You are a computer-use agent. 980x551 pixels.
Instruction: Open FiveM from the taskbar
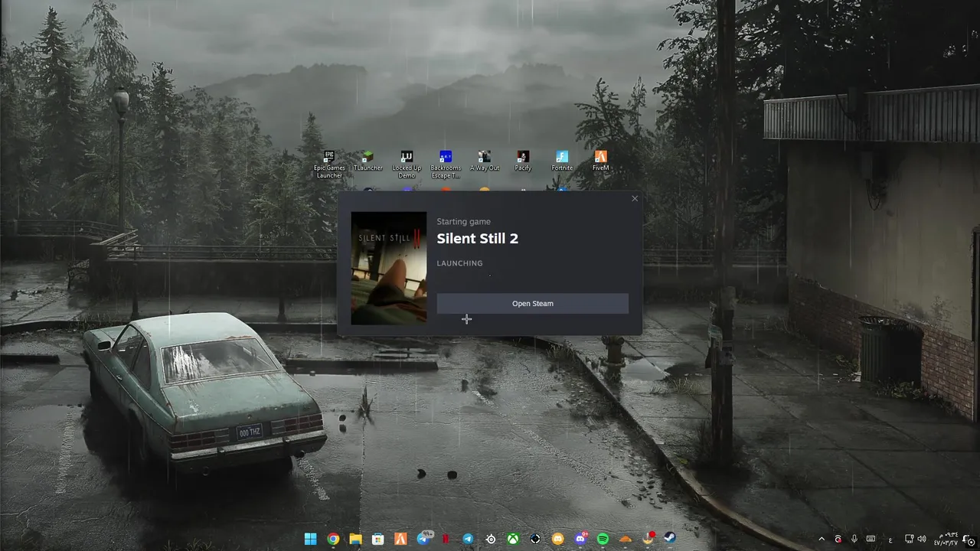(400, 539)
